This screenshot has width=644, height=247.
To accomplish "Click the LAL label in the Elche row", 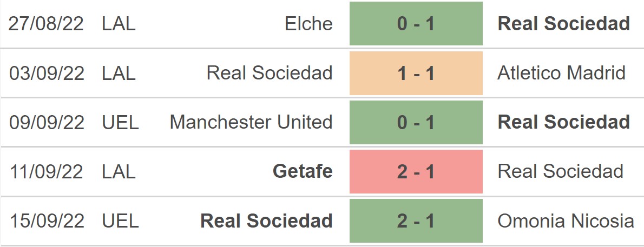I will 119,24.
